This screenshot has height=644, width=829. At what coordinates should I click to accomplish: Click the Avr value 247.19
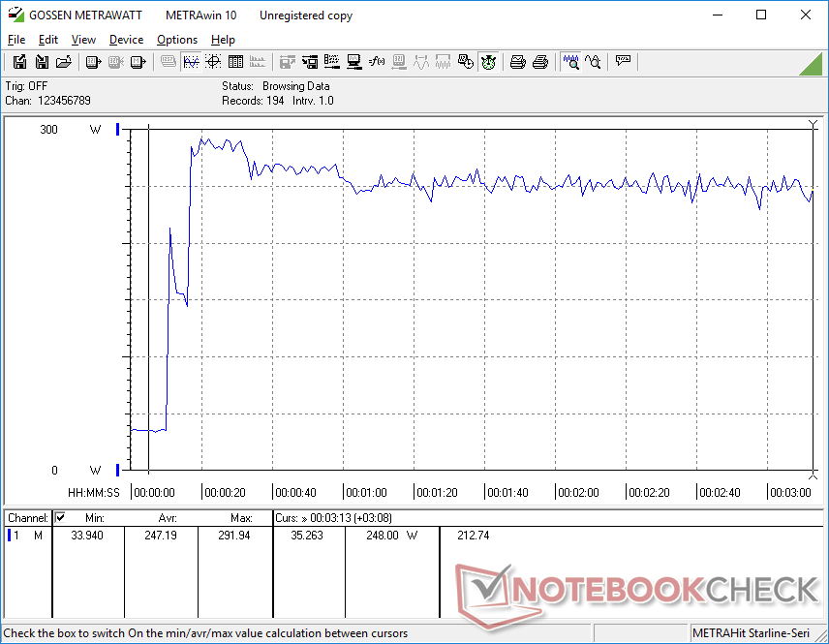(x=161, y=536)
